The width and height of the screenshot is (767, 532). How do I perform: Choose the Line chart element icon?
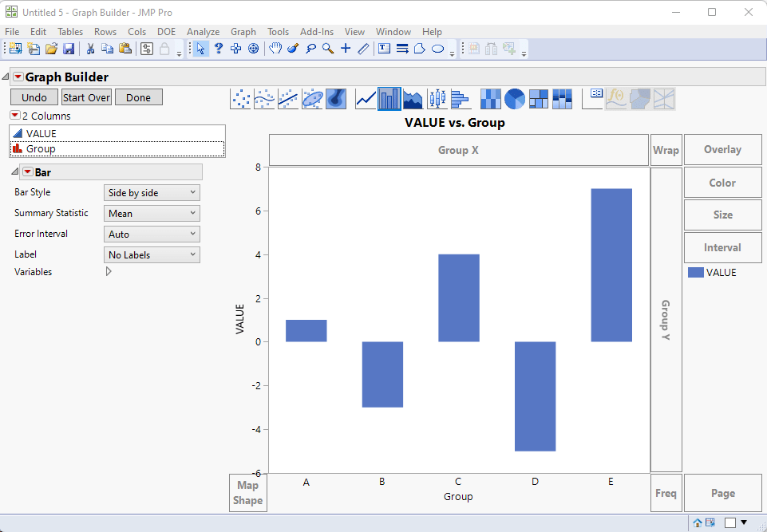366,99
